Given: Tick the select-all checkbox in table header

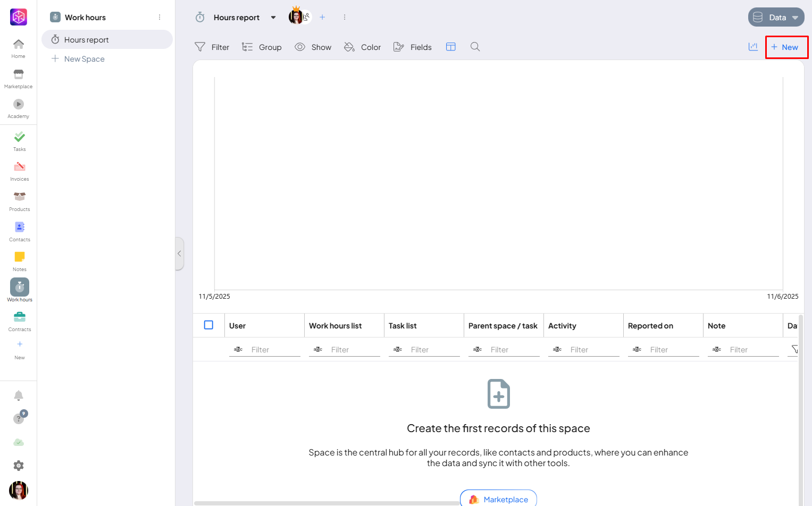Looking at the screenshot, I should coord(208,325).
